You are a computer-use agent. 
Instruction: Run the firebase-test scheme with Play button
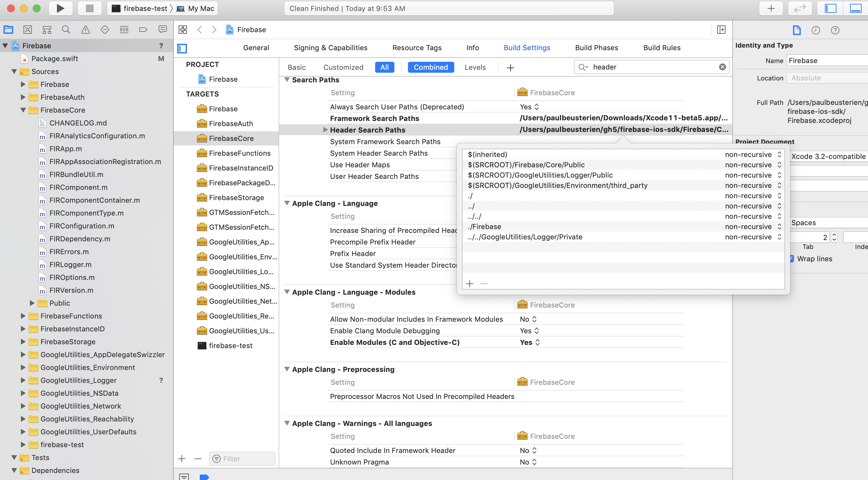click(x=61, y=8)
